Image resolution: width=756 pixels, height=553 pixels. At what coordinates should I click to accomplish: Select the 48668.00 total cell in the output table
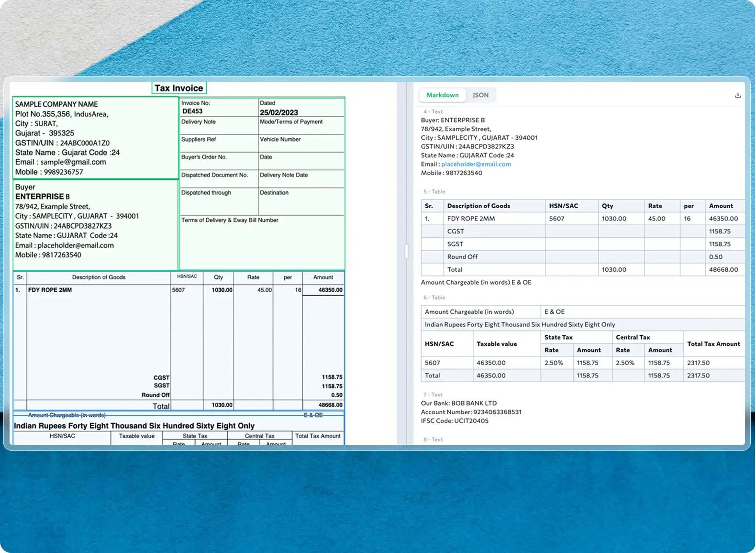723,270
